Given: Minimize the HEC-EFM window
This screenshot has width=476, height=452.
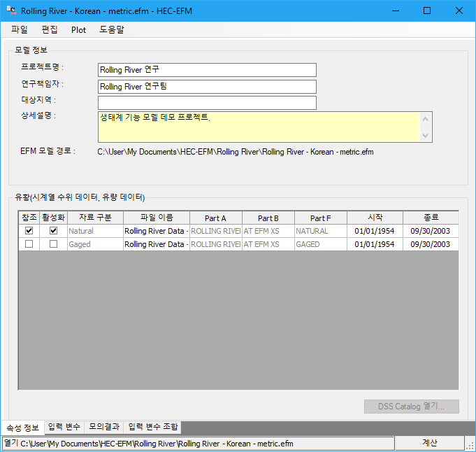Looking at the screenshot, I should pyautogui.click(x=396, y=11).
